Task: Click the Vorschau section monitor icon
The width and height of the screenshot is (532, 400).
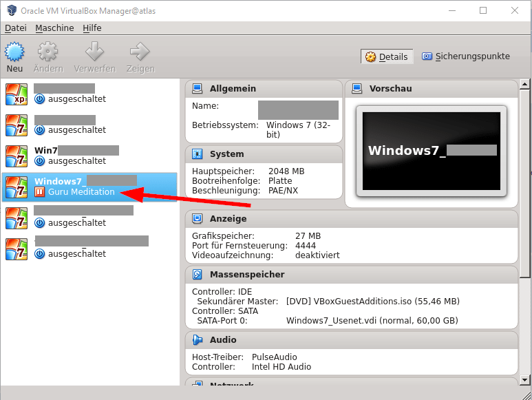Action: pyautogui.click(x=357, y=89)
